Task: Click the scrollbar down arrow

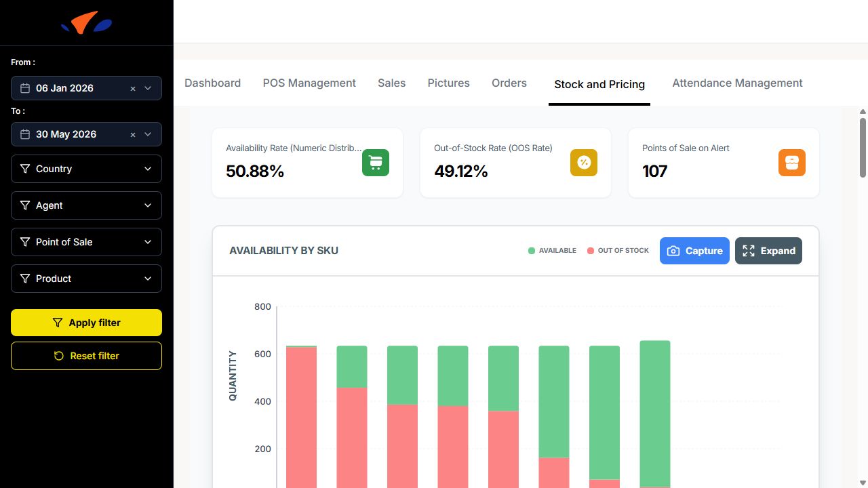Action: point(863,482)
